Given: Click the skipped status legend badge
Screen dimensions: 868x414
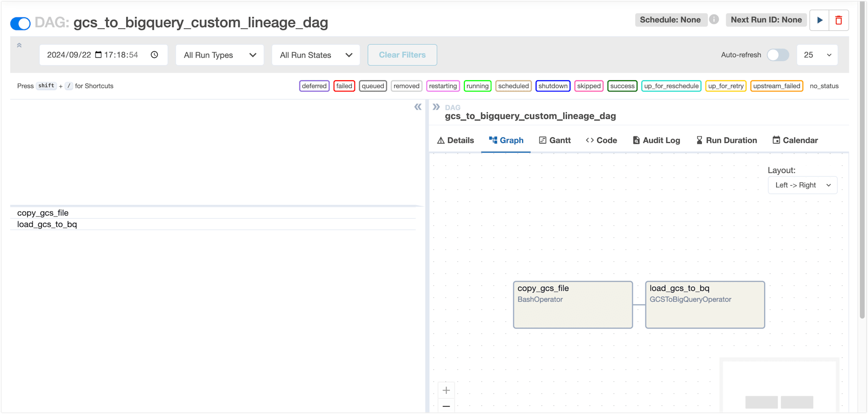Looking at the screenshot, I should pyautogui.click(x=589, y=86).
